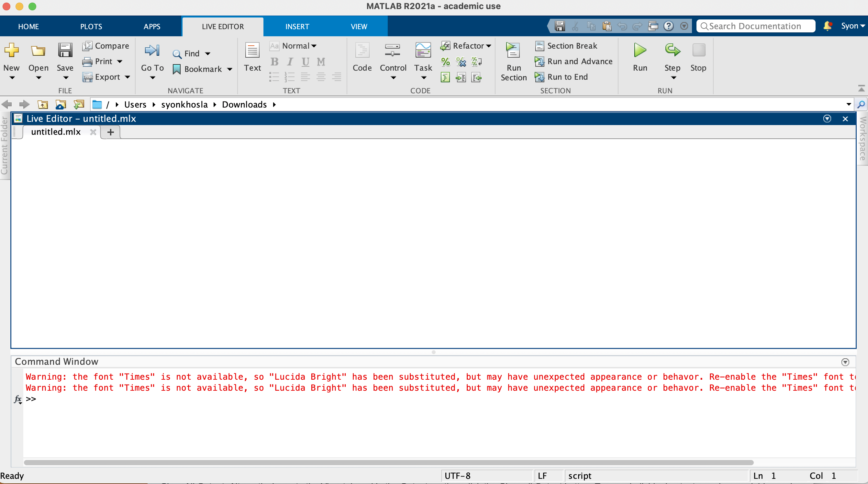The width and height of the screenshot is (868, 484).
Task: Click the smart indent icon
Action: (x=445, y=77)
